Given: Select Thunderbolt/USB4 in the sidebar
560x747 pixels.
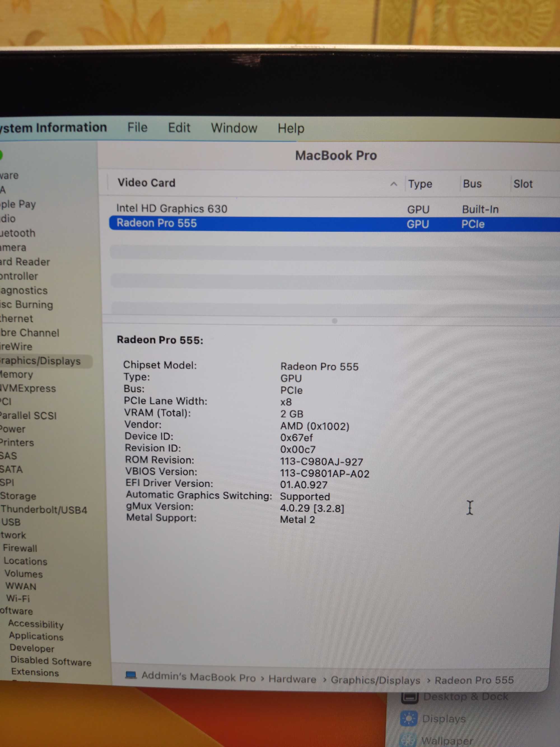Looking at the screenshot, I should tap(44, 509).
